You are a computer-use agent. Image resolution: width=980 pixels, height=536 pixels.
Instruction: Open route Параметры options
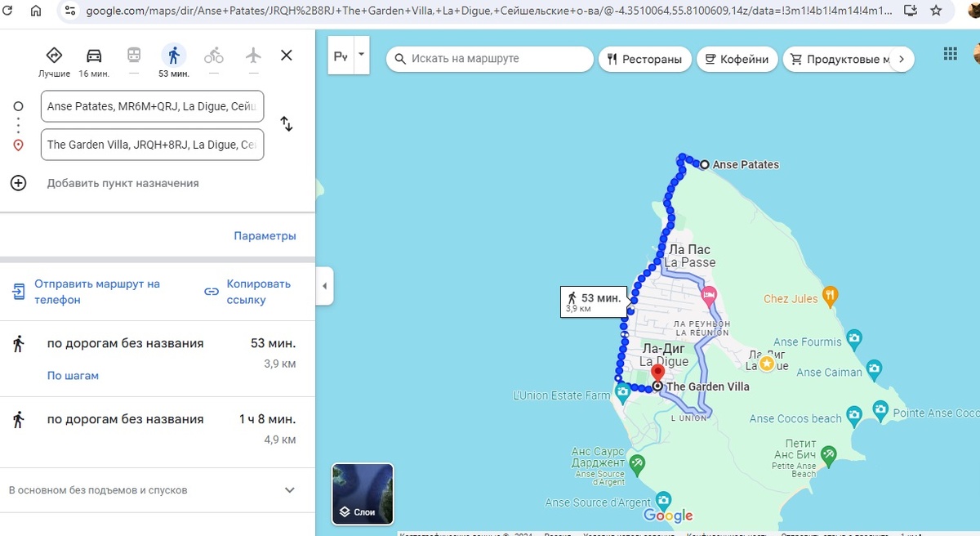pyautogui.click(x=265, y=236)
